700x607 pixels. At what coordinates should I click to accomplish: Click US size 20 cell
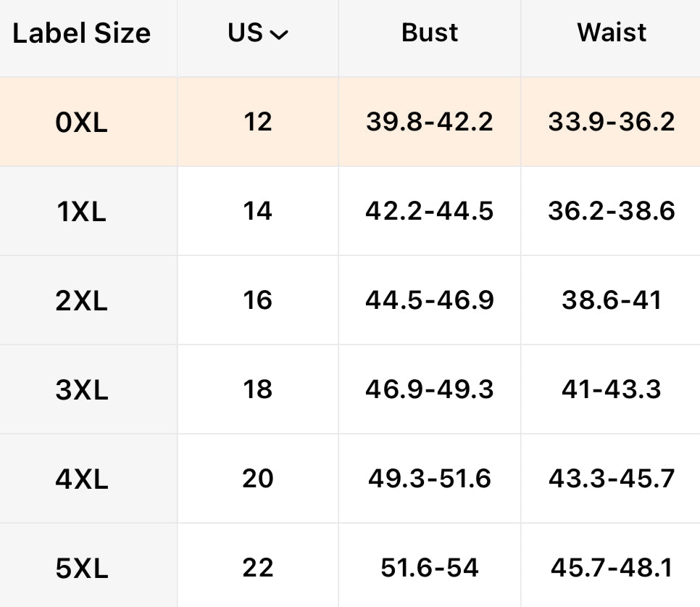pyautogui.click(x=257, y=479)
